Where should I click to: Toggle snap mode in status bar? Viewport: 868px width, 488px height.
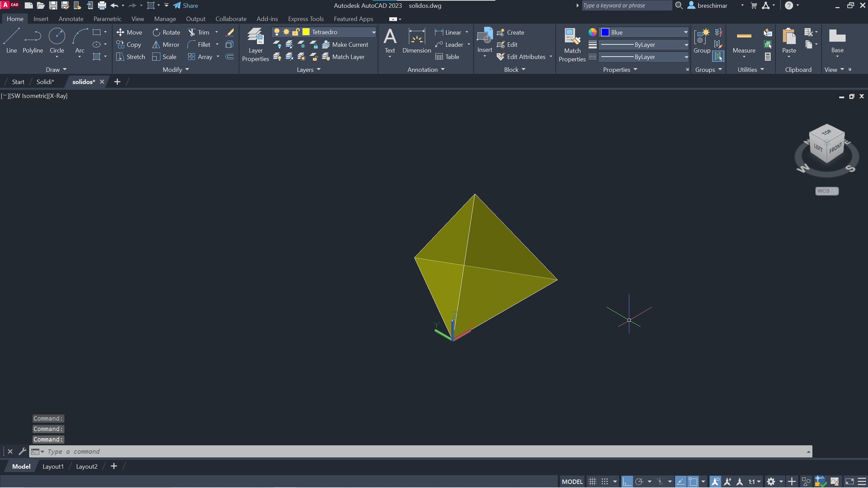(x=605, y=481)
